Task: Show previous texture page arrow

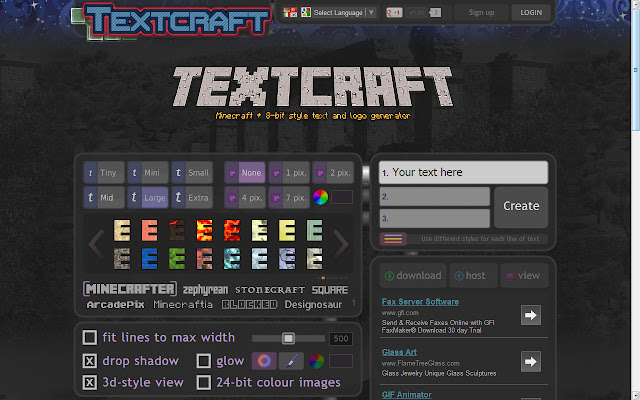Action: tap(96, 244)
